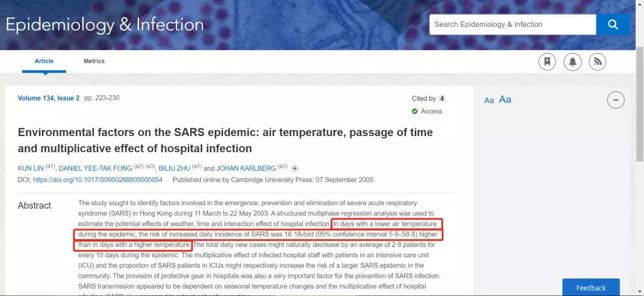Open the Volume 134, Issue 2 link
Image resolution: width=644 pixels, height=296 pixels.
[48, 98]
